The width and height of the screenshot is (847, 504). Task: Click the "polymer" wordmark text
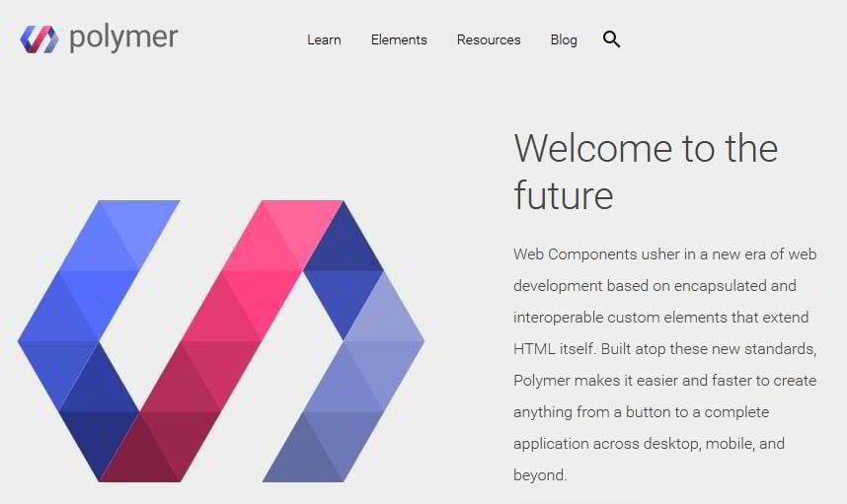coord(123,38)
